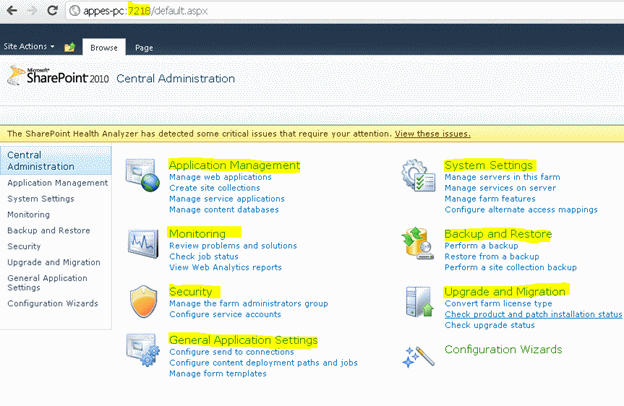Reload the page with refresh icon

52,10
